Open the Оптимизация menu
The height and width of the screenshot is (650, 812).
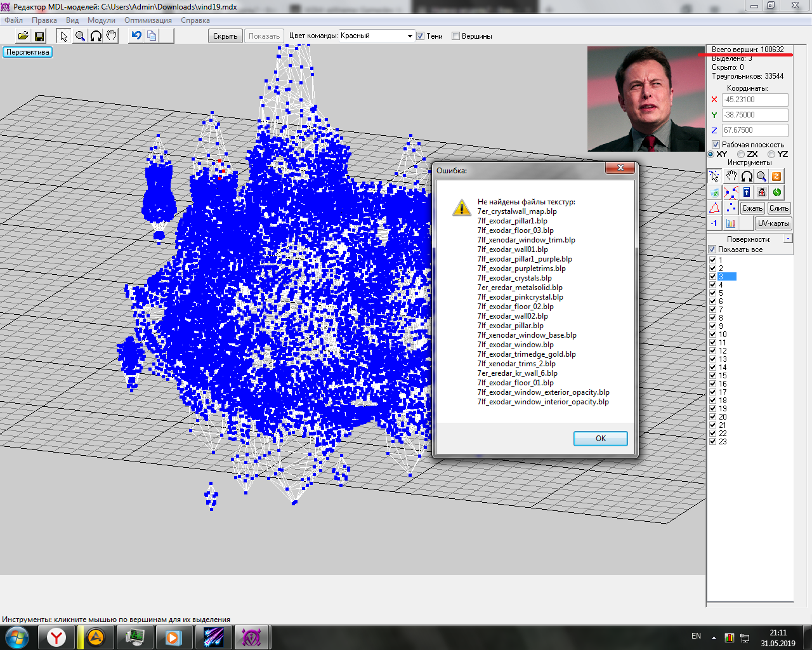[148, 20]
